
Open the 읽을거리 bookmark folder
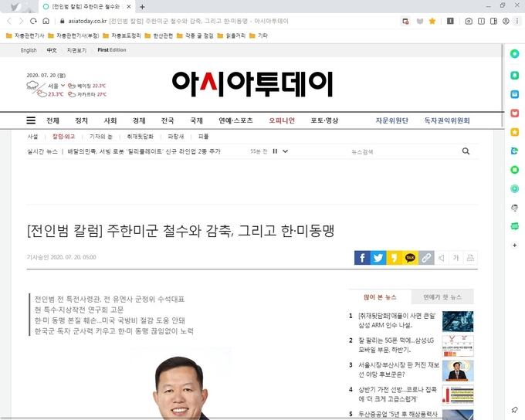coord(232,36)
